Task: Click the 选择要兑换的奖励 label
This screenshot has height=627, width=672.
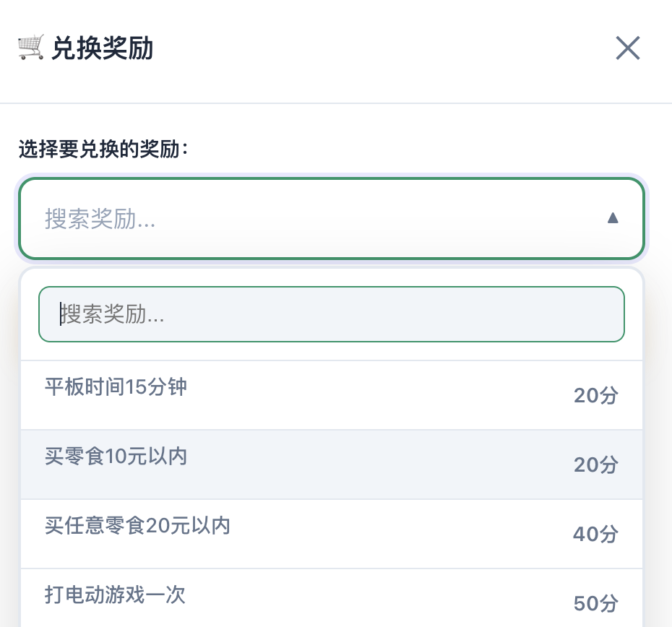Action: point(103,150)
